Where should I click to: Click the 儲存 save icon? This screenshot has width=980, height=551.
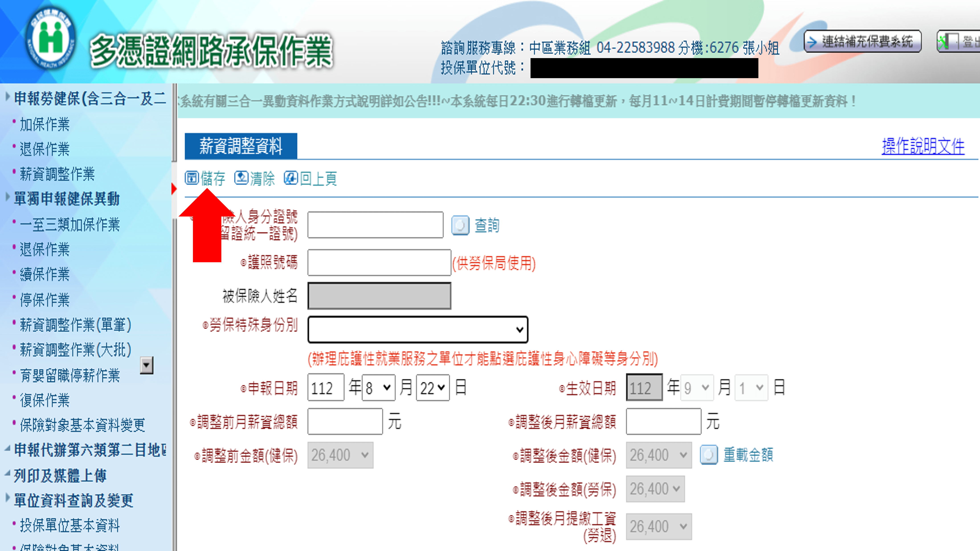[x=192, y=178]
